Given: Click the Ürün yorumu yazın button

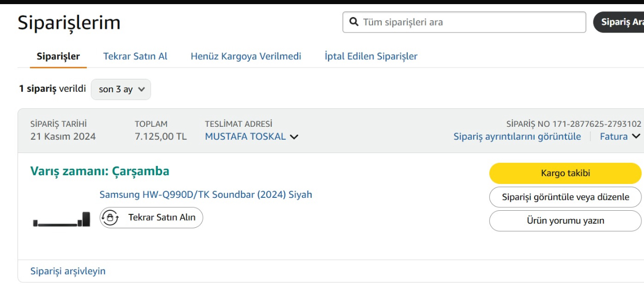Looking at the screenshot, I should click(566, 221).
